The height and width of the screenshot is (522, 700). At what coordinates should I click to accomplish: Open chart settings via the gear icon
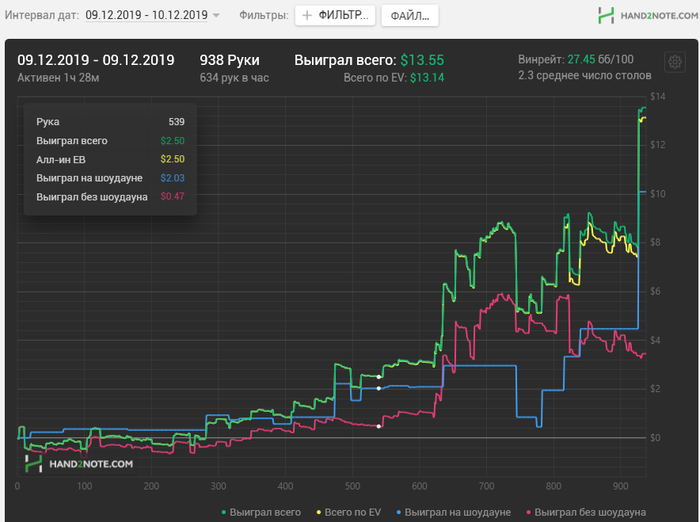click(673, 63)
